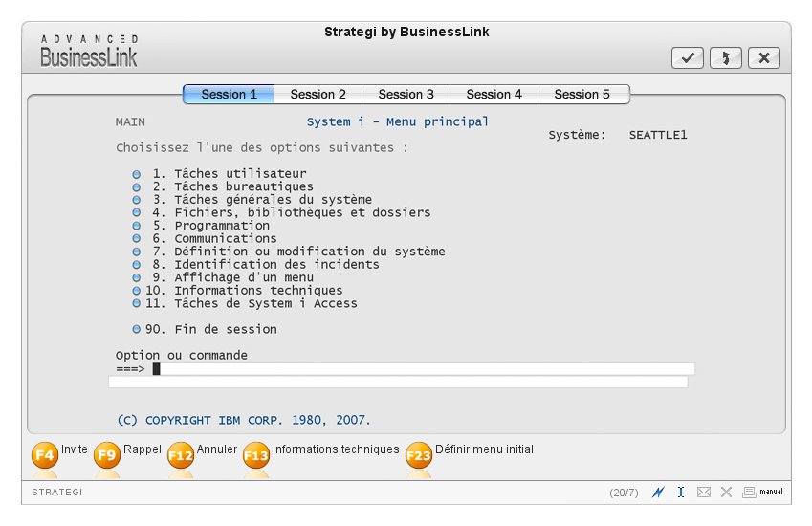Click the blue lightning bolt status icon
This screenshot has width=812, height=526.
coord(658,493)
